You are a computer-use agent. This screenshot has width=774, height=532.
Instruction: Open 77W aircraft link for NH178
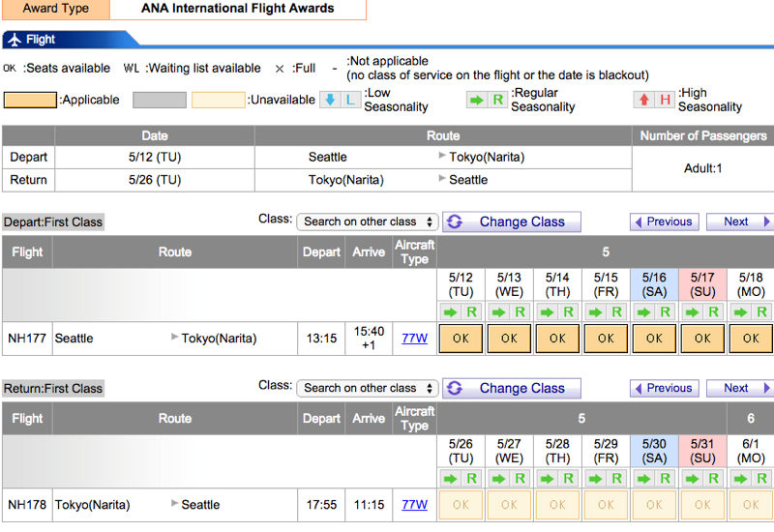click(x=415, y=505)
